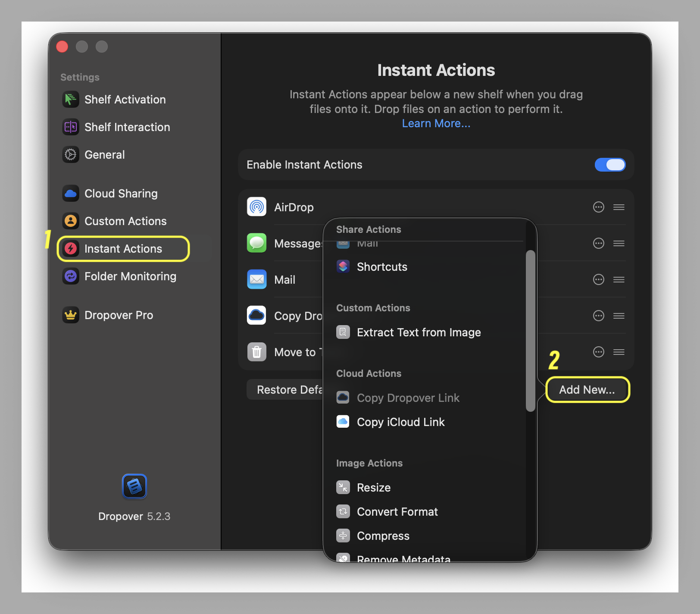The image size is (700, 614).
Task: Open Folder Monitoring sync icon
Action: pos(71,276)
